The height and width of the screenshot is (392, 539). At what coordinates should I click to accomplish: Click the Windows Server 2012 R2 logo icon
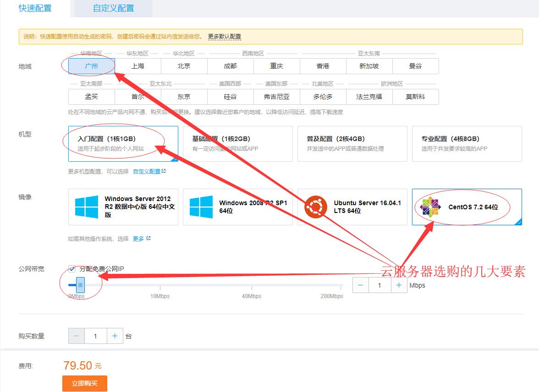pyautogui.click(x=87, y=207)
